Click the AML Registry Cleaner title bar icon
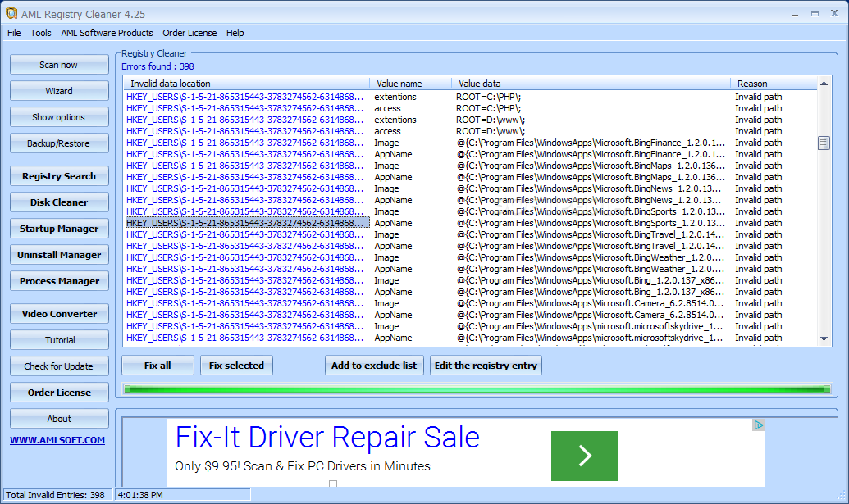The width and height of the screenshot is (849, 504). 11,13
